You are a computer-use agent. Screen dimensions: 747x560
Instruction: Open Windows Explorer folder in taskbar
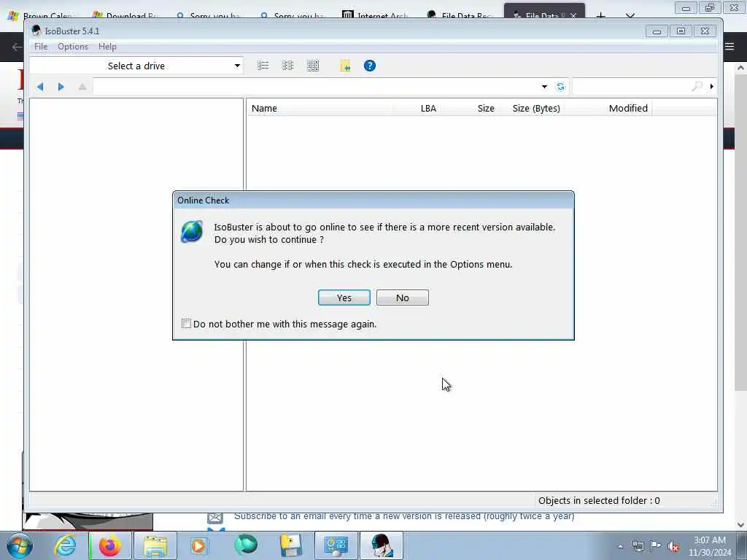(155, 545)
